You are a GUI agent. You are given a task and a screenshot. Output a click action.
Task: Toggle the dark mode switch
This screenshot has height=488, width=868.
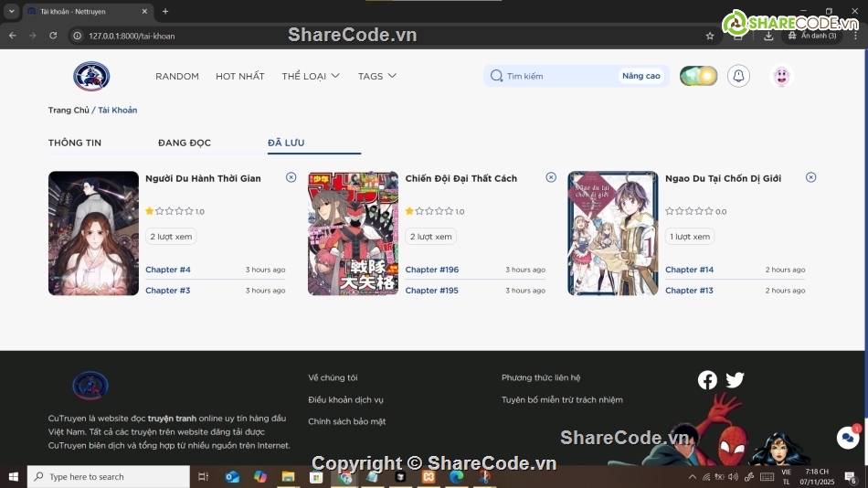click(699, 76)
